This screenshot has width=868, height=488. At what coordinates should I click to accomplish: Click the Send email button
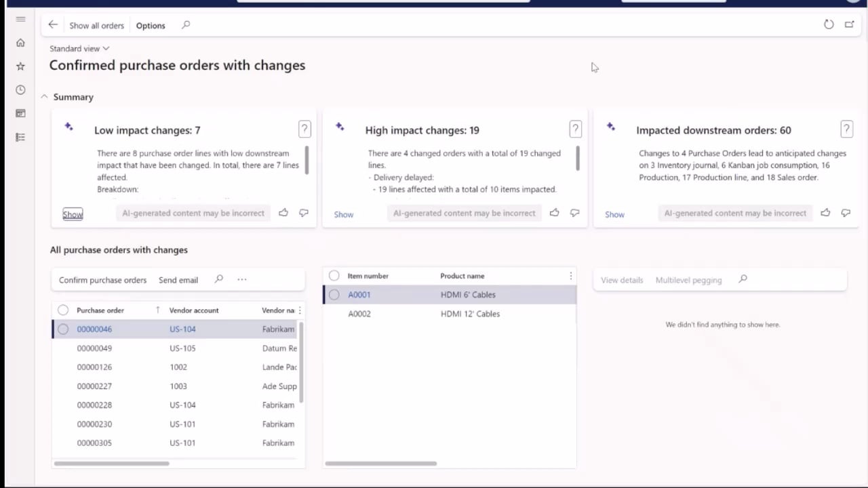[178, 279]
